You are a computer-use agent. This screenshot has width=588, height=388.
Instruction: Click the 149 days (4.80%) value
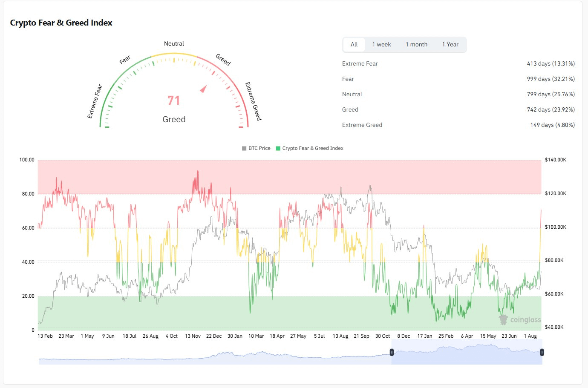click(x=552, y=125)
